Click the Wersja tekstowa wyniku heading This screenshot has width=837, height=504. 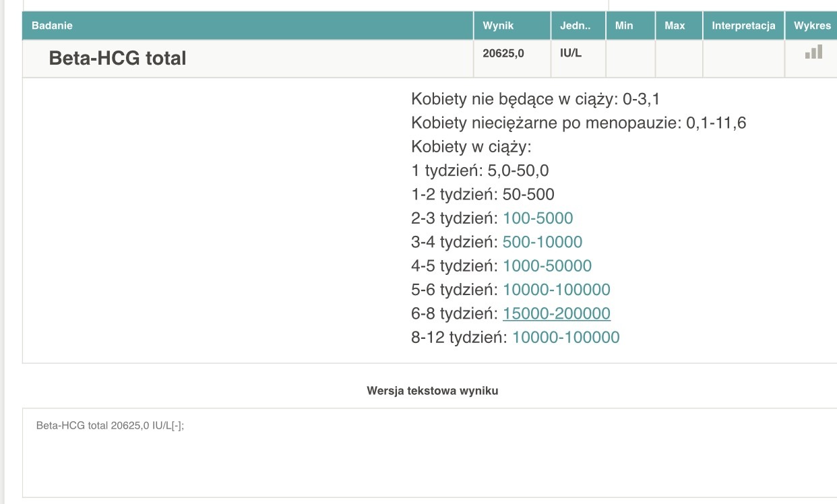click(x=433, y=390)
